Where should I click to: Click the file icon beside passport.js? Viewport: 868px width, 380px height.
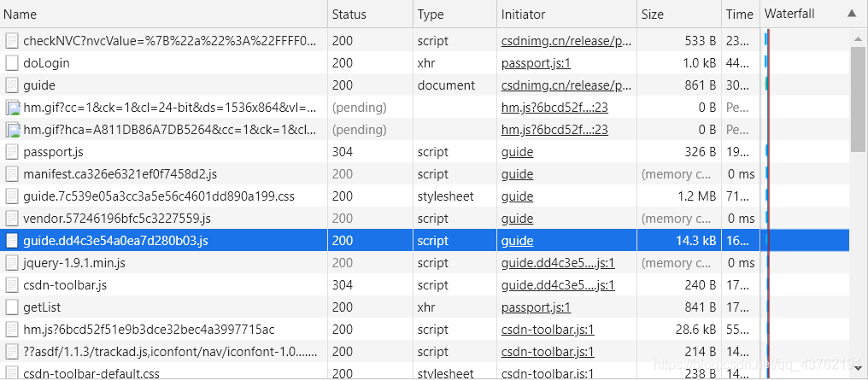[12, 151]
